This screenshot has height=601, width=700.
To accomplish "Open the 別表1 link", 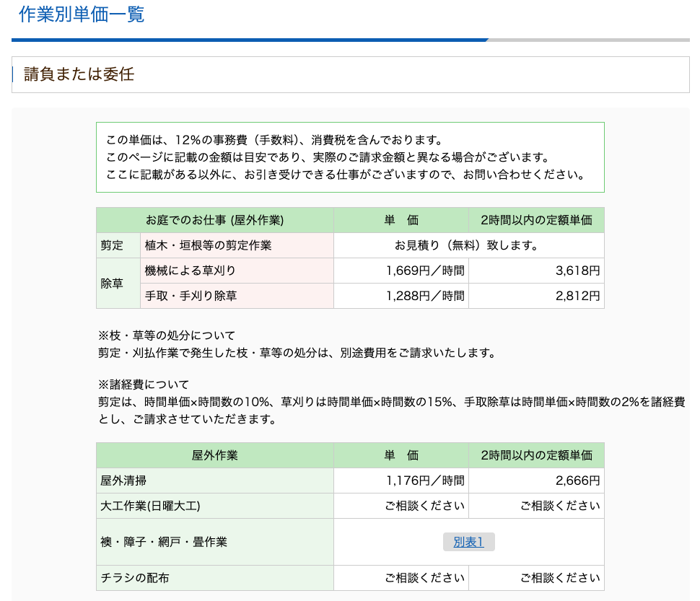I will (x=468, y=542).
